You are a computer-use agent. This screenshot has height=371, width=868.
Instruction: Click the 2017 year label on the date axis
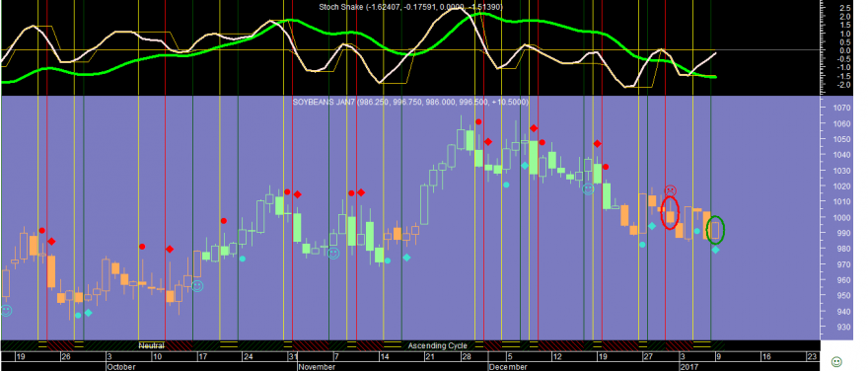(x=688, y=367)
